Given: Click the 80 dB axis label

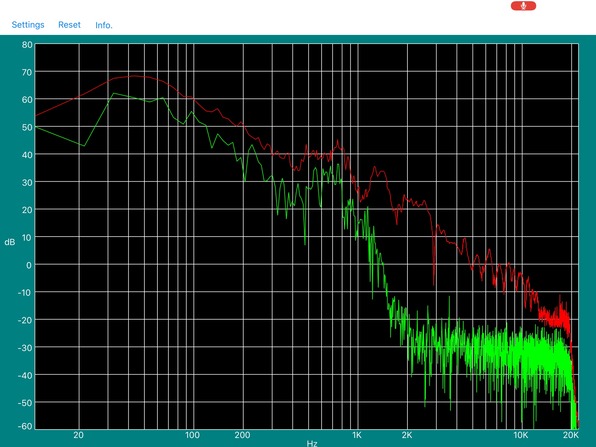Looking at the screenshot, I should tap(27, 44).
